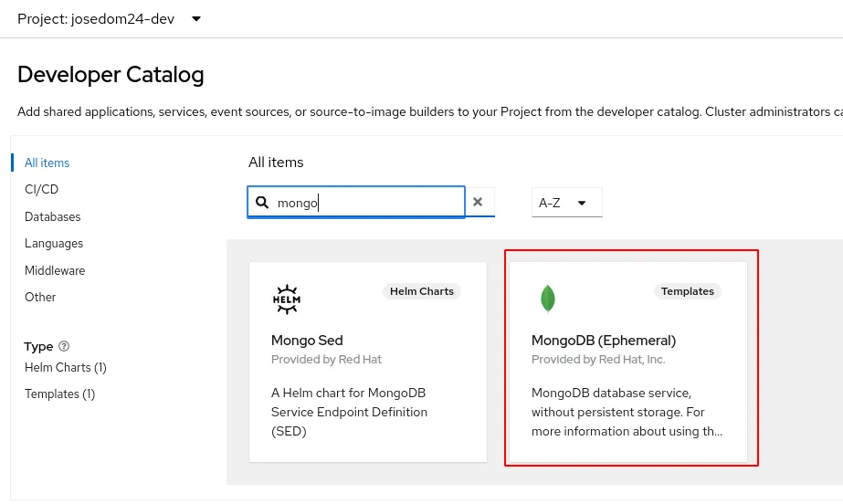Click the help icon beside Type
The height and width of the screenshot is (504, 843).
coord(64,347)
